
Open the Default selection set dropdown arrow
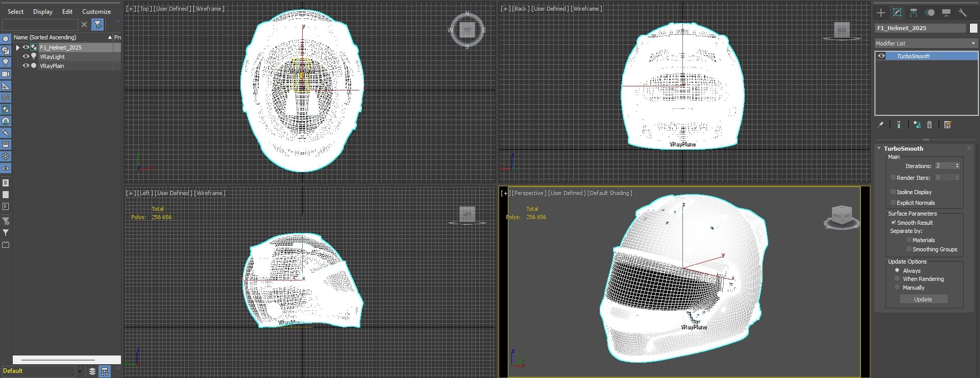(x=80, y=371)
